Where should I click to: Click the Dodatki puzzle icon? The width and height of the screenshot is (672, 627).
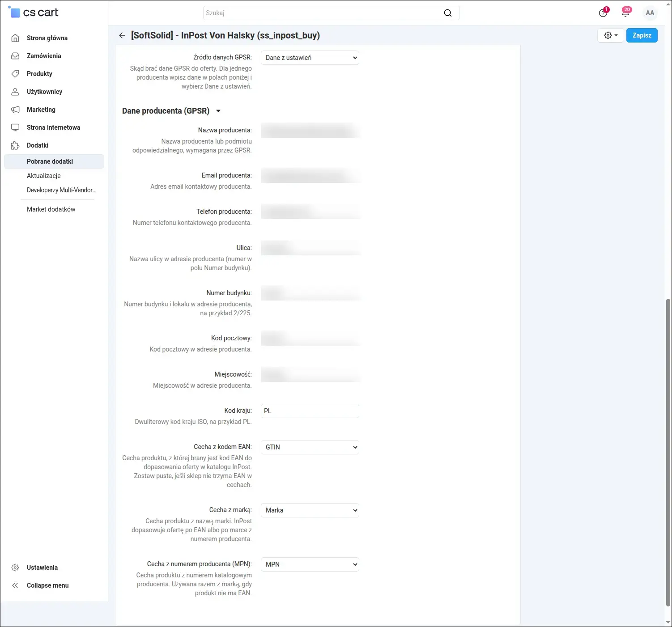pos(15,145)
